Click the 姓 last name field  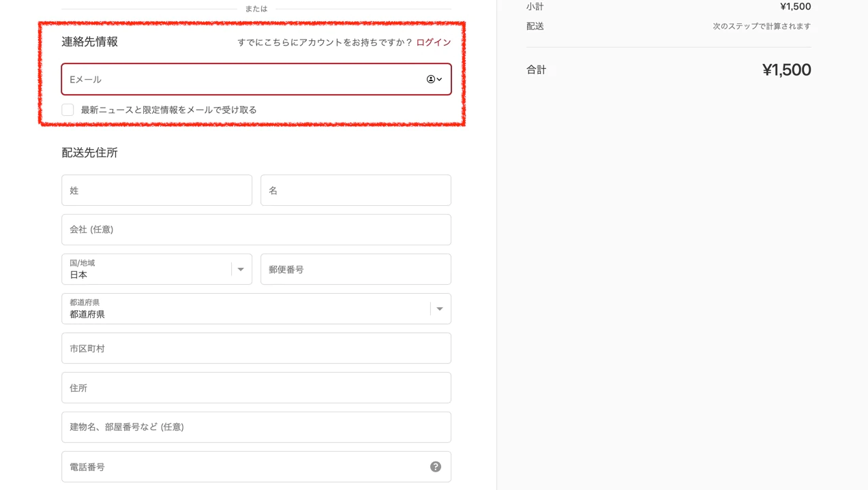(x=157, y=190)
